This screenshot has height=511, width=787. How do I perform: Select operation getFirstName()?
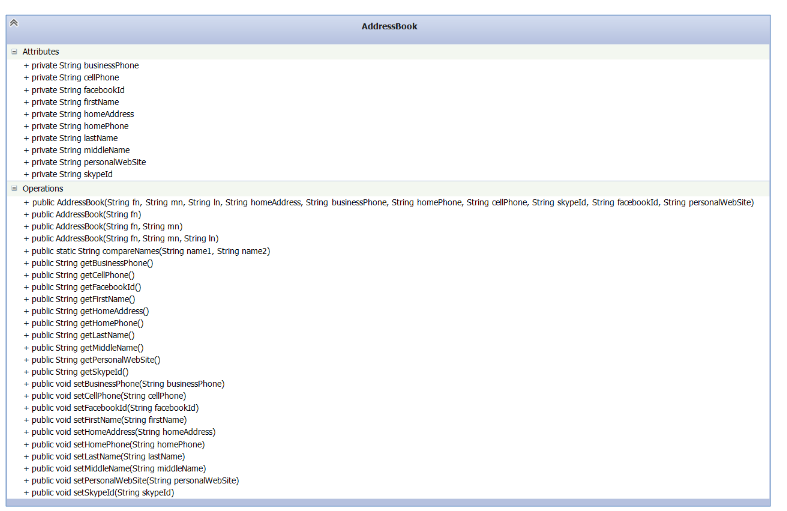(80, 299)
